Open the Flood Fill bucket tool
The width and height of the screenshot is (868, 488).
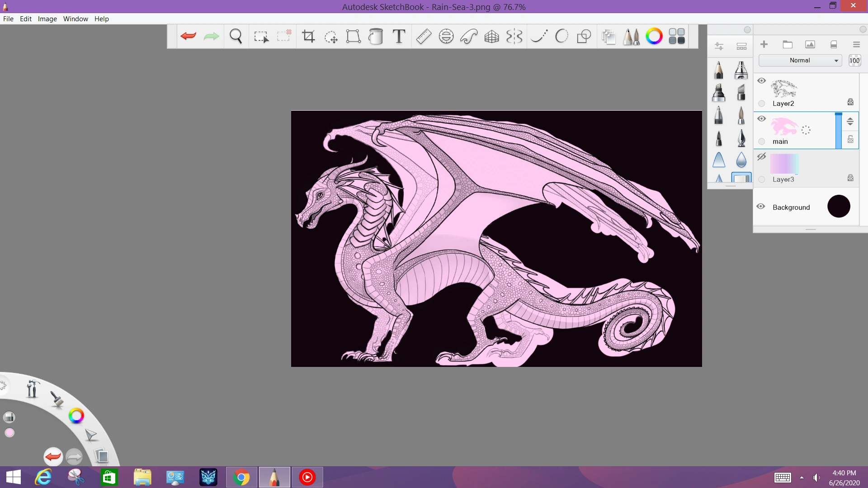pos(376,36)
